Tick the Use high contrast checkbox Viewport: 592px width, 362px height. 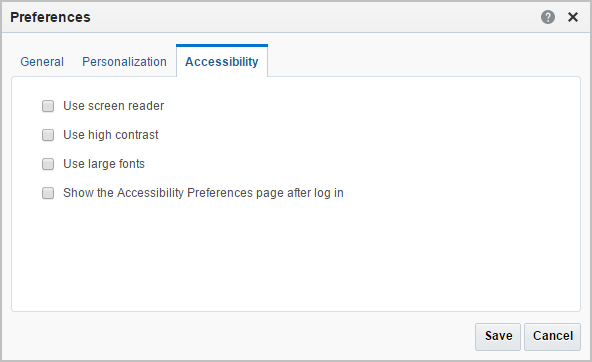[48, 135]
